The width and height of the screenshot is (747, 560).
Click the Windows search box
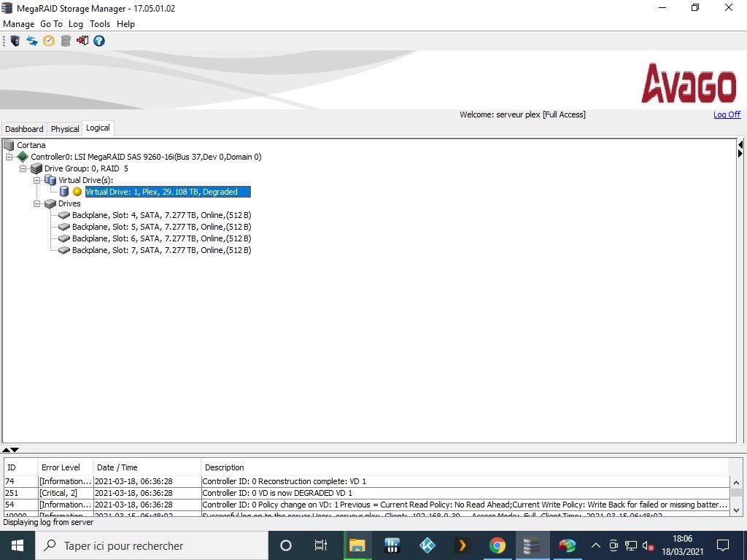click(152, 545)
